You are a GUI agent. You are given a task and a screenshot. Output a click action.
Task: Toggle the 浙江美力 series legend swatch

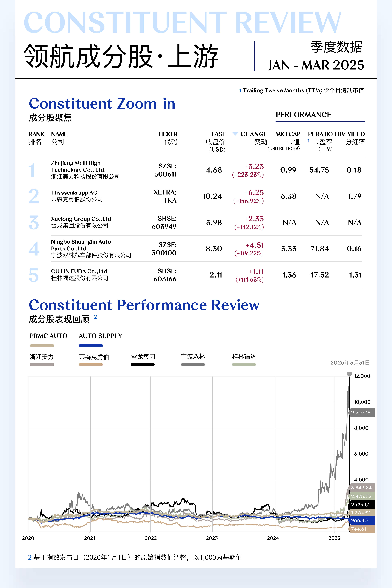coord(42,365)
